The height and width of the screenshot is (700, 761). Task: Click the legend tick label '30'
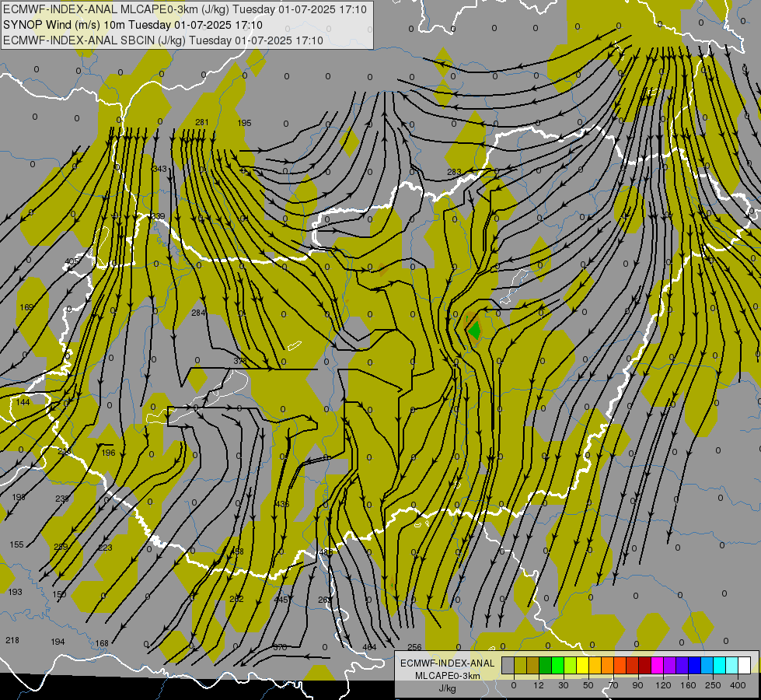pyautogui.click(x=564, y=685)
